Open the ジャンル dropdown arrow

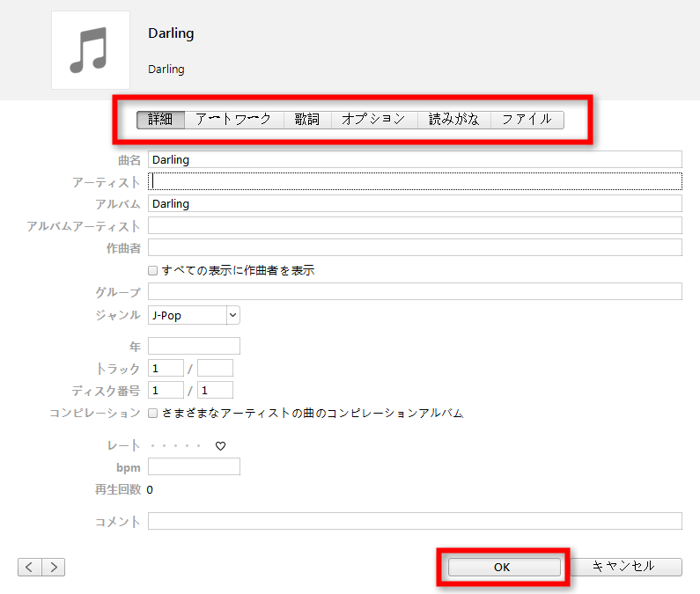coord(233,315)
